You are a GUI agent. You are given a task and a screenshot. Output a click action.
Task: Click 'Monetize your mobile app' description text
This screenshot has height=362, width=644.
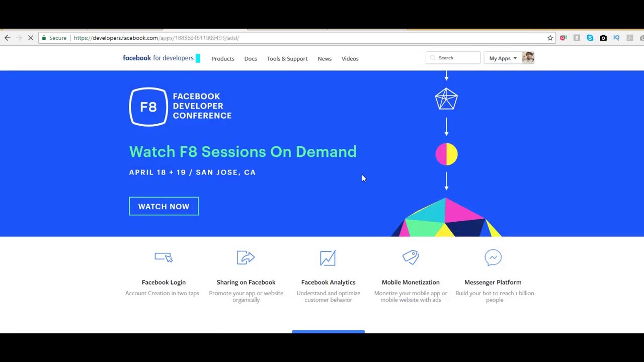tap(411, 296)
